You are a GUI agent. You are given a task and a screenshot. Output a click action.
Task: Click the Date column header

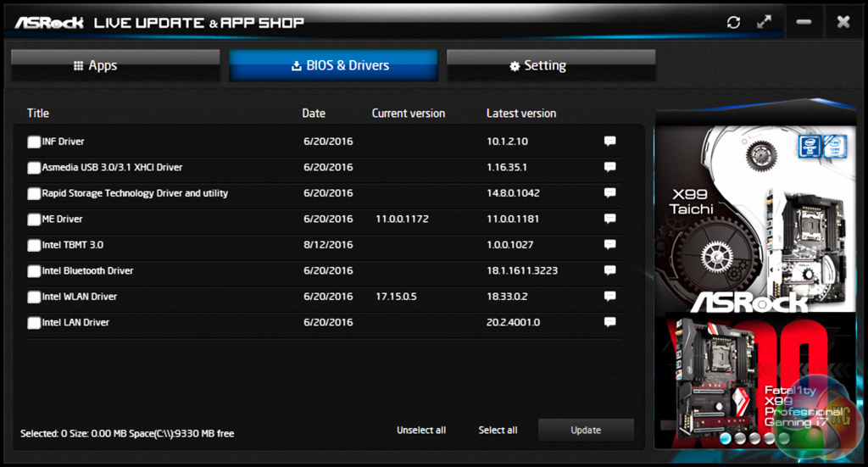[x=314, y=113]
